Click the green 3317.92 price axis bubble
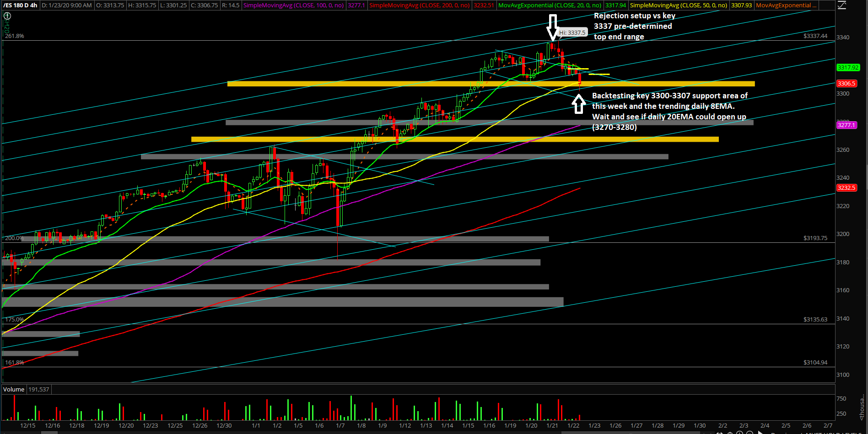This screenshot has height=434, width=868. coord(848,67)
